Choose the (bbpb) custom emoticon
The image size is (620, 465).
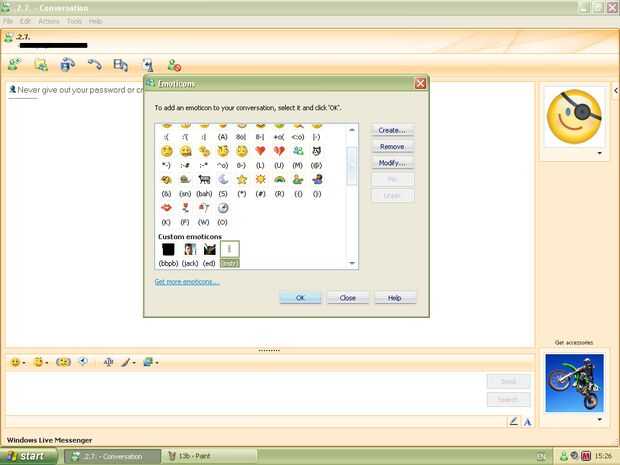[168, 249]
